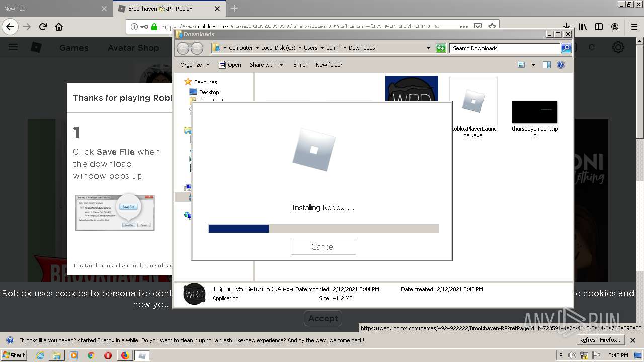Click Open in Explorer toolbar
Viewport: 644px width, 362px height.
(x=230, y=65)
